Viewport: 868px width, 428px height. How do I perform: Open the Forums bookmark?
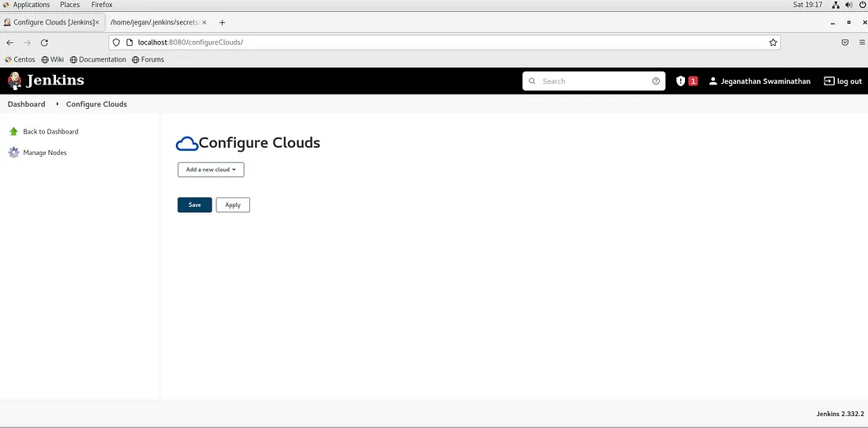148,59
